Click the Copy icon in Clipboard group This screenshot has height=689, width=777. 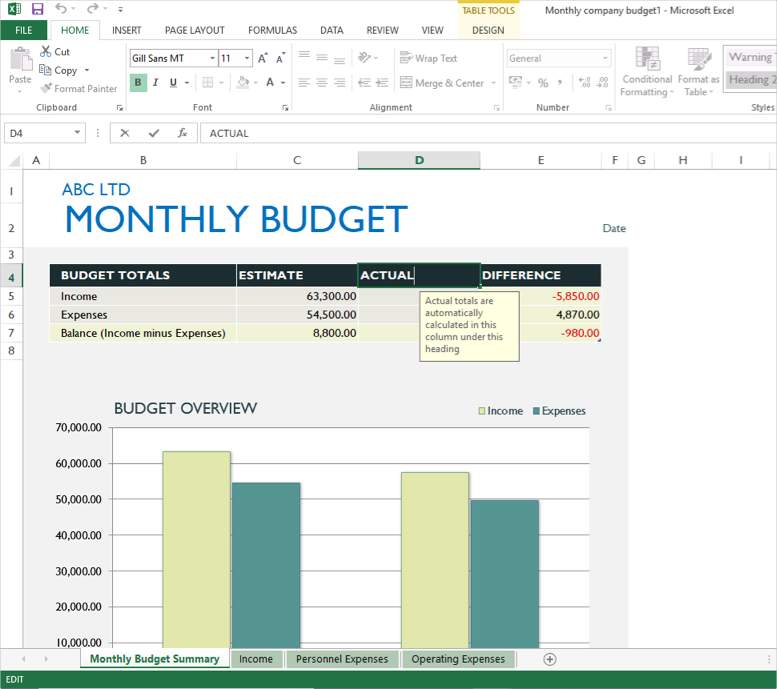(x=46, y=70)
